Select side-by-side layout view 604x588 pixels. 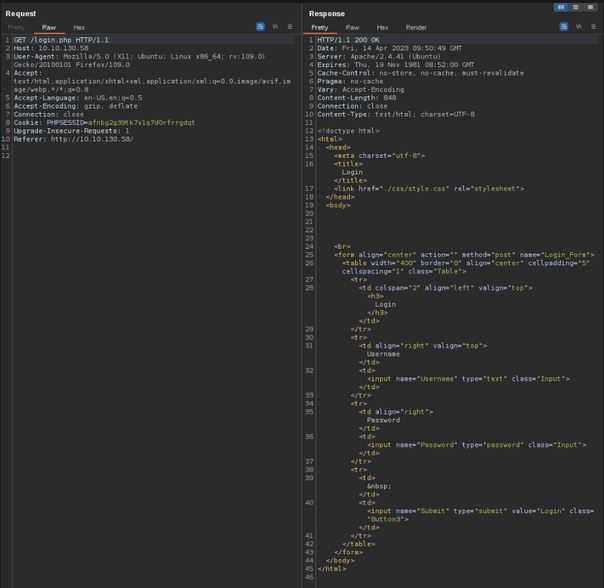click(x=560, y=7)
